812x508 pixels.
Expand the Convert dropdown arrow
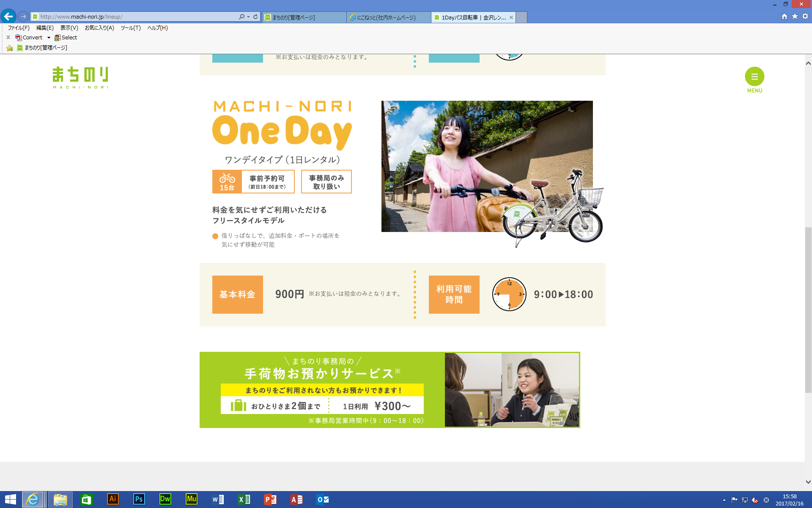[x=49, y=38]
